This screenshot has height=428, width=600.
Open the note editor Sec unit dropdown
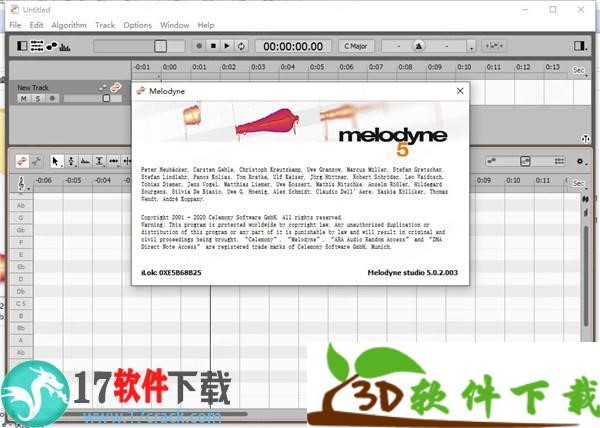point(580,184)
